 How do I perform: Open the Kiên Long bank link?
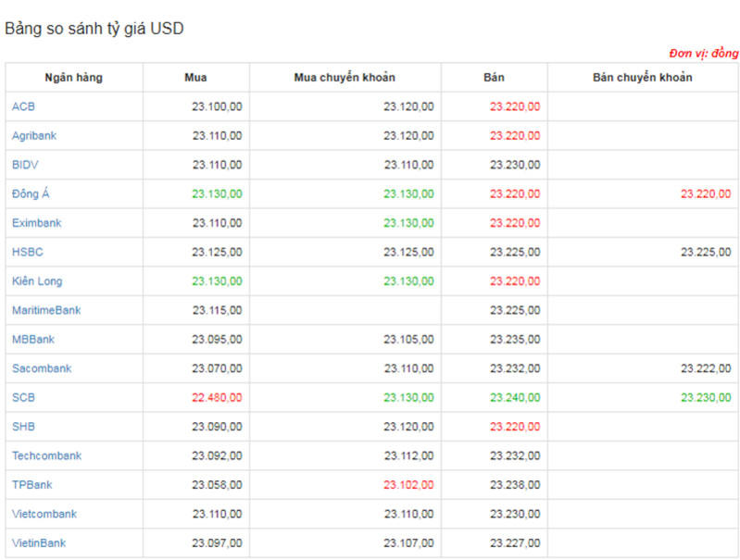37,281
